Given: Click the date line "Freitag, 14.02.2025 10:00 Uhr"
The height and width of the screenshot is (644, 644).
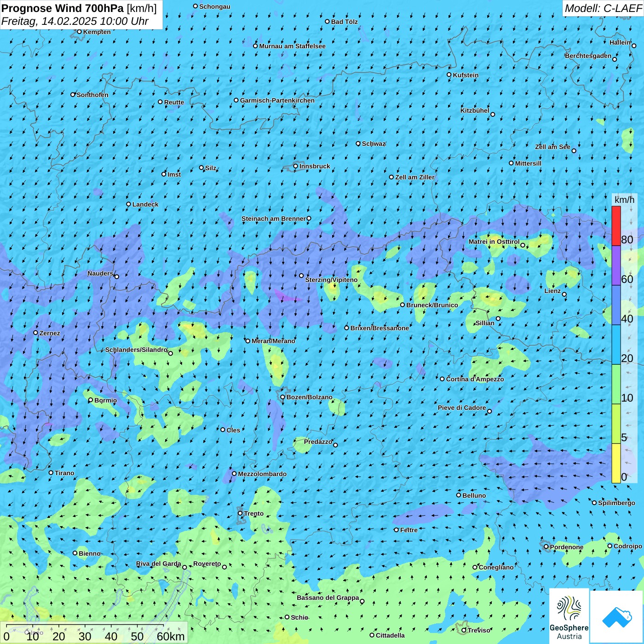Looking at the screenshot, I should [75, 21].
